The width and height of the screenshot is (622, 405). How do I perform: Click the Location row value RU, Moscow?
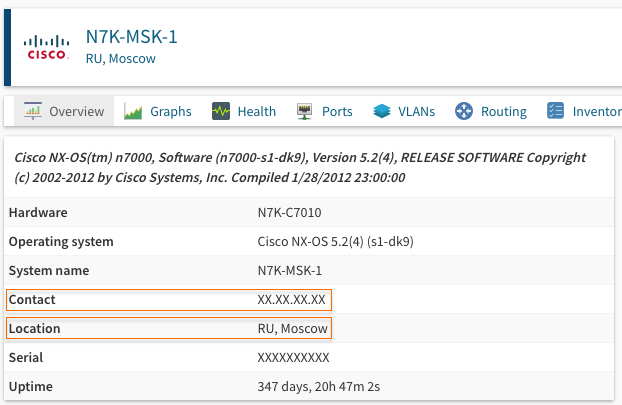pyautogui.click(x=293, y=329)
